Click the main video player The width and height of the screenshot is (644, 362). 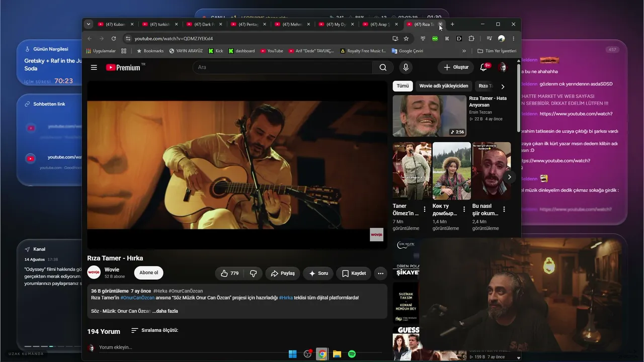(237, 165)
